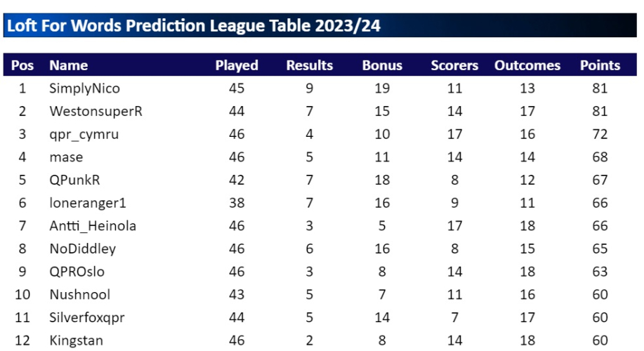The image size is (644, 351).
Task: Click the Name column header
Action: (69, 65)
